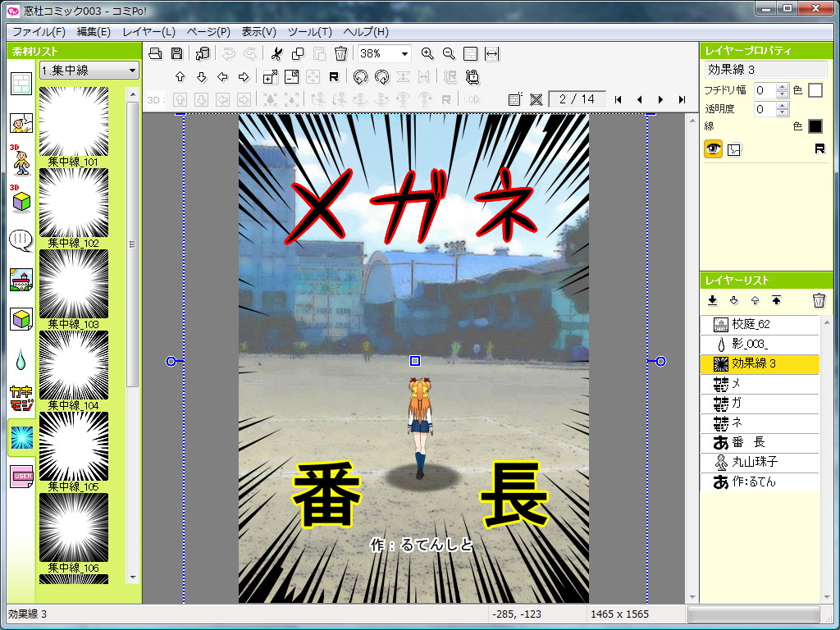Rotate the layer counterclockwise
The height and width of the screenshot is (630, 840).
click(361, 77)
